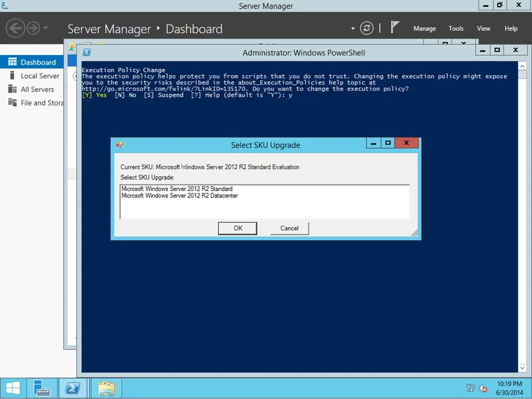Viewport: 532px width, 399px height.
Task: Click the forward navigation arrow in Server Manager
Action: 33,28
